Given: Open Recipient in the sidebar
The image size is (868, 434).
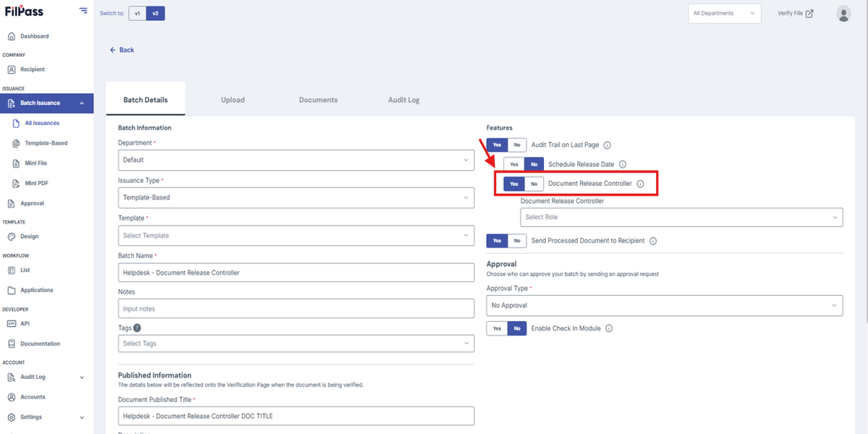Looking at the screenshot, I should coord(33,69).
